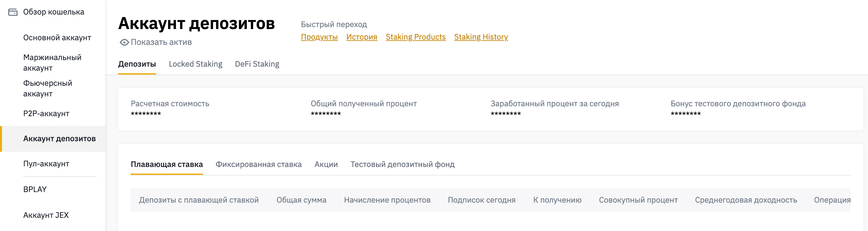
Task: Click Общая сумма column header
Action: (x=301, y=200)
